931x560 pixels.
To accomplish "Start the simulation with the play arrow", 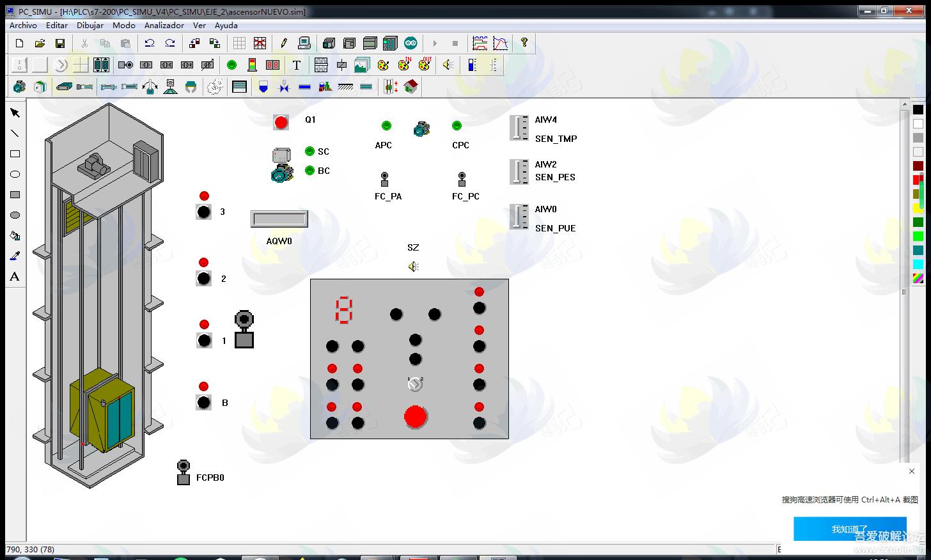I will point(435,43).
